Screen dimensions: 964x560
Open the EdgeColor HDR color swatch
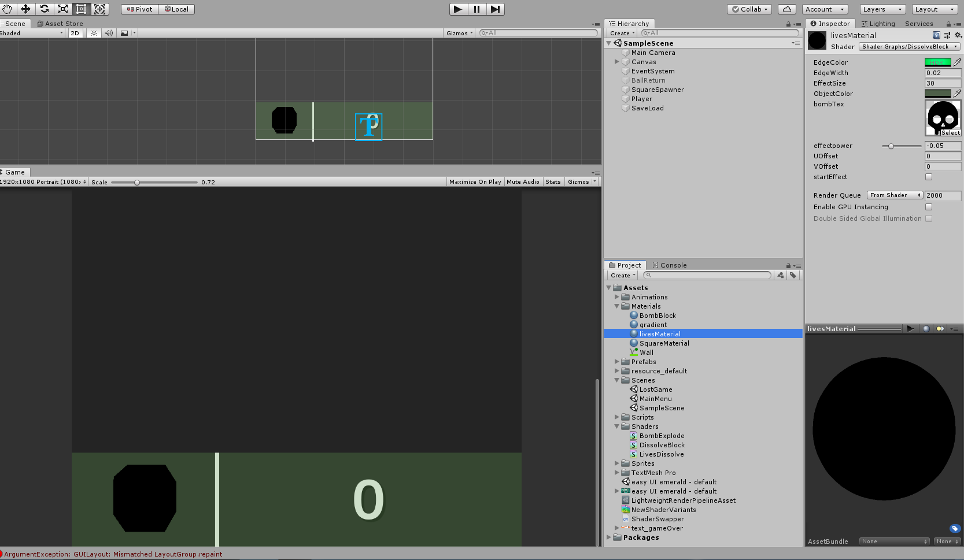click(x=937, y=62)
